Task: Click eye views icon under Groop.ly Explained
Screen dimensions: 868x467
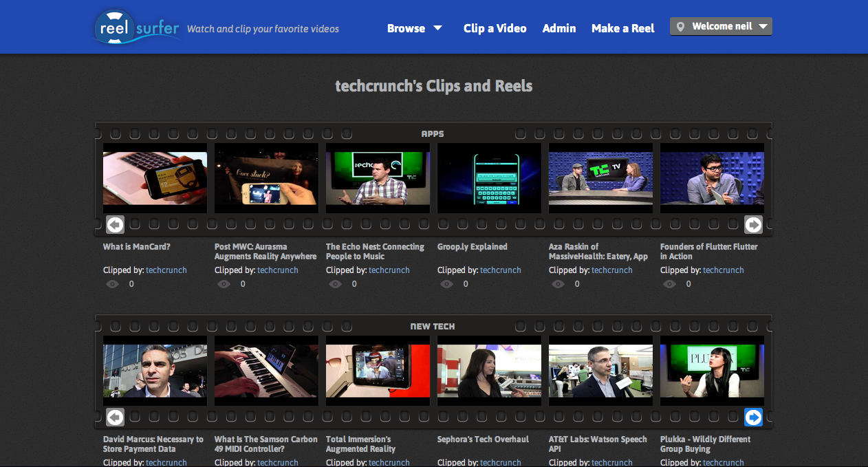Action: coord(446,284)
